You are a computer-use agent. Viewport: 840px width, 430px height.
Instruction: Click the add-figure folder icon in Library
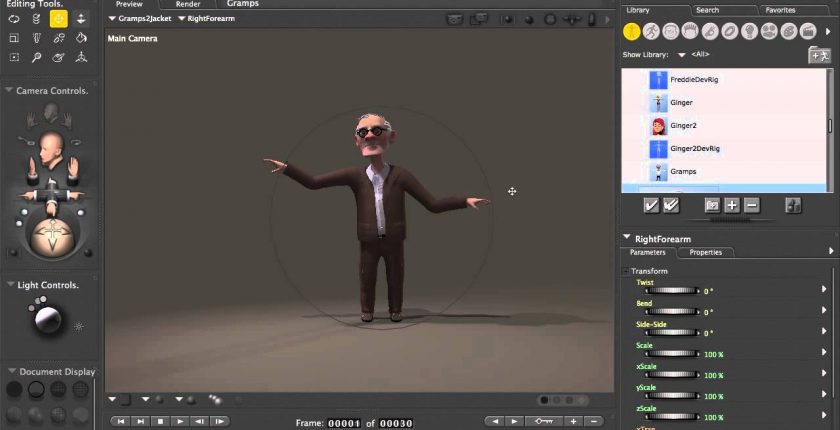[x=819, y=55]
